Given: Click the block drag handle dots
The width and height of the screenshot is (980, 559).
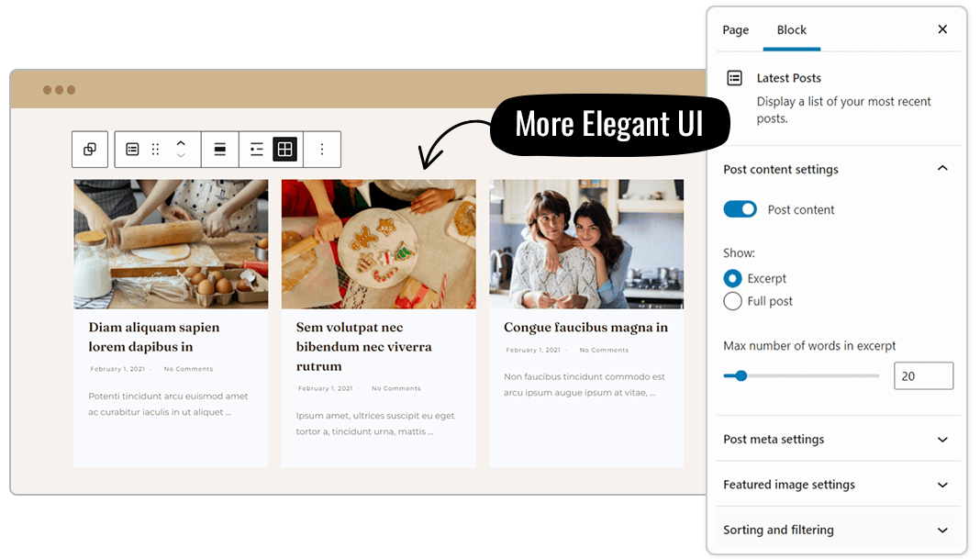Looking at the screenshot, I should click(x=156, y=150).
